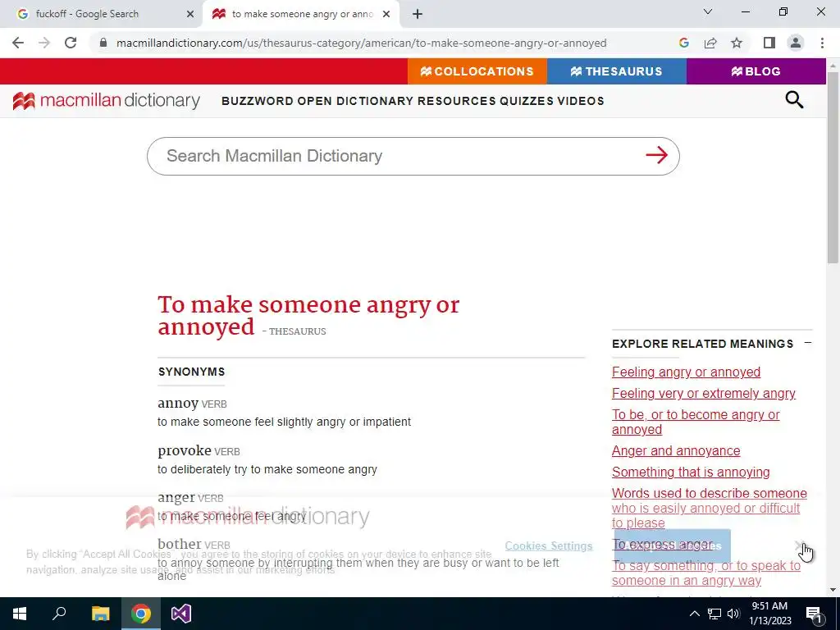Open Resources menu item
Viewport: 840px width, 630px height.
click(x=457, y=101)
